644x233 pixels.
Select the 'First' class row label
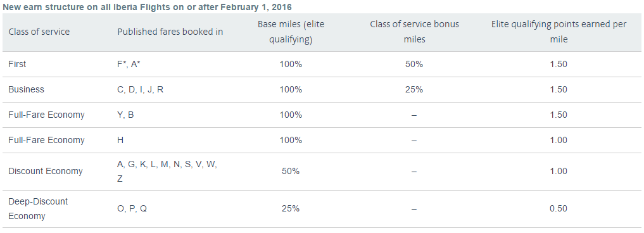[x=17, y=64]
